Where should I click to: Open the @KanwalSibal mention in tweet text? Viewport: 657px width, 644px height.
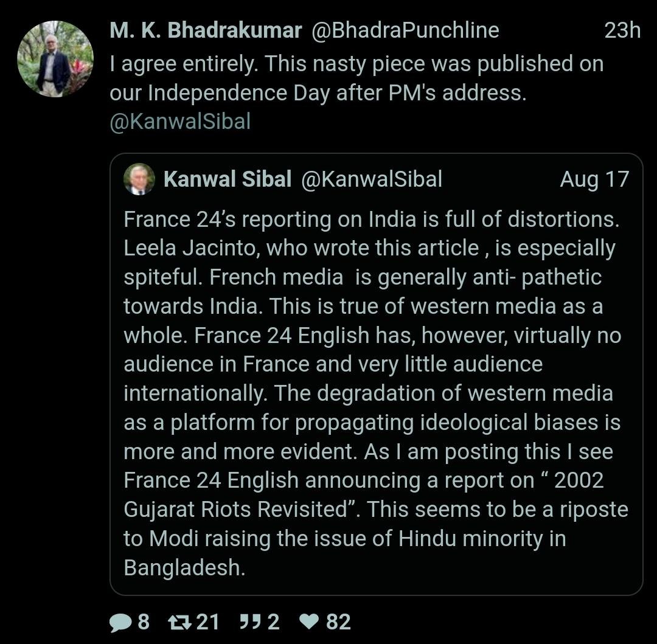point(180,122)
